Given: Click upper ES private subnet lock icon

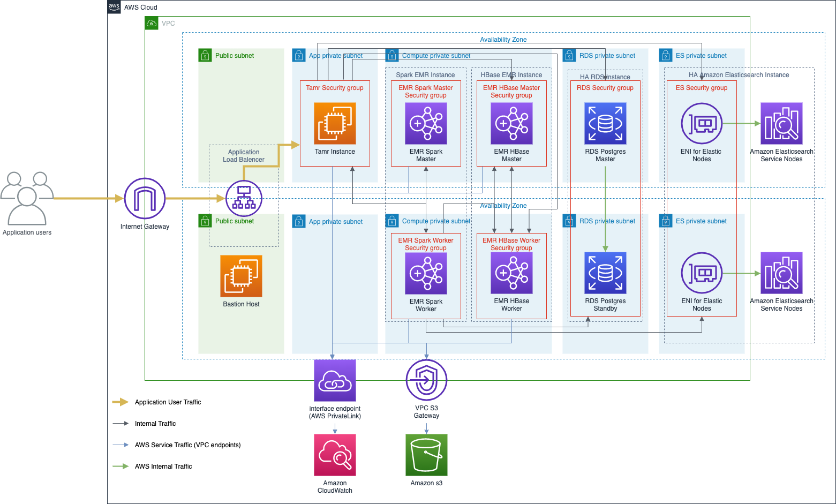Looking at the screenshot, I should tap(666, 55).
